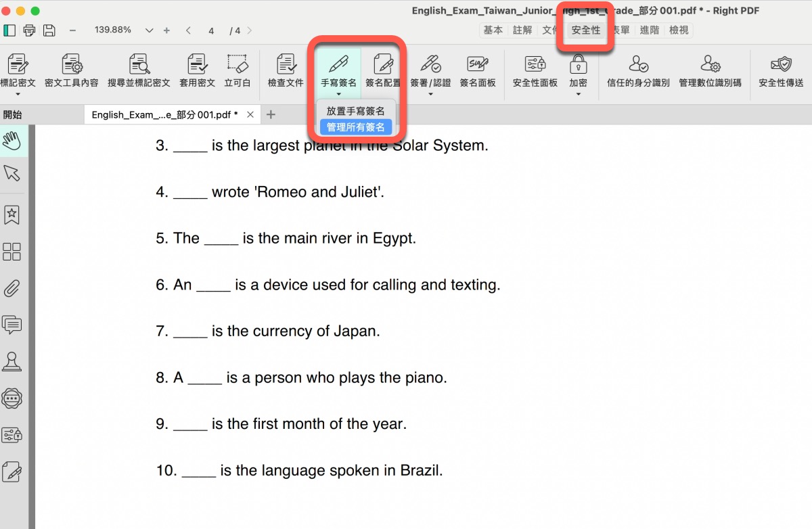Click the current page number field
The image size is (812, 529).
click(x=212, y=30)
